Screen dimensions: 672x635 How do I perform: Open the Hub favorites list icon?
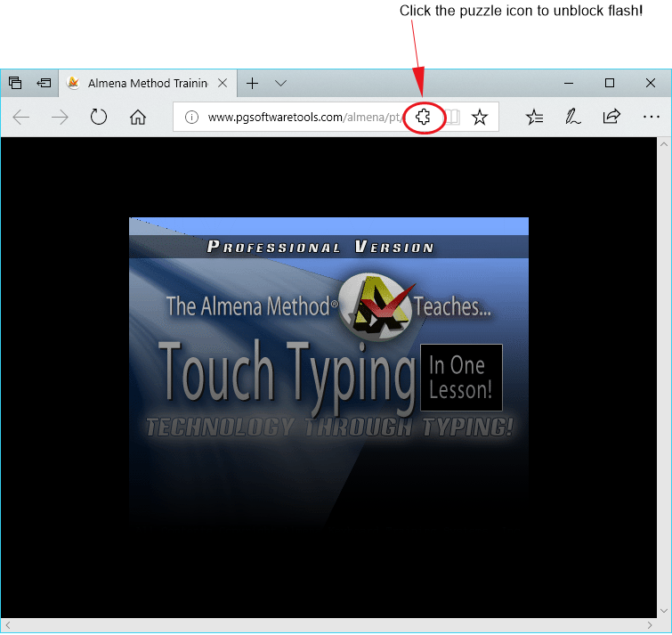coord(534,117)
